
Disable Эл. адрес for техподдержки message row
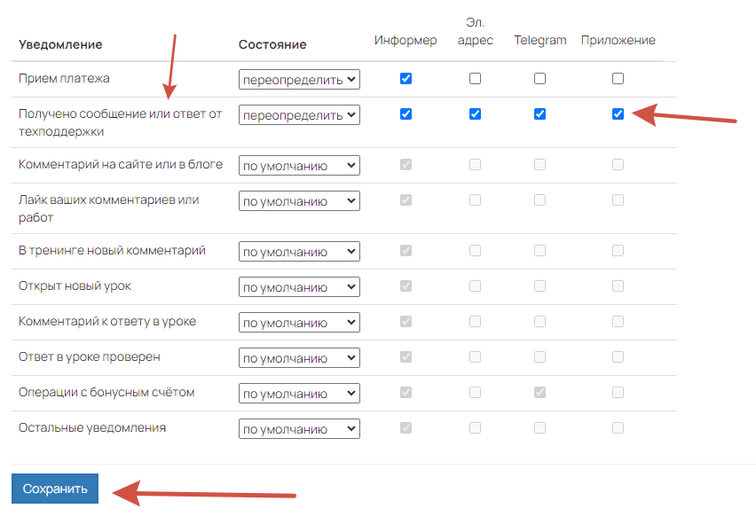[475, 113]
